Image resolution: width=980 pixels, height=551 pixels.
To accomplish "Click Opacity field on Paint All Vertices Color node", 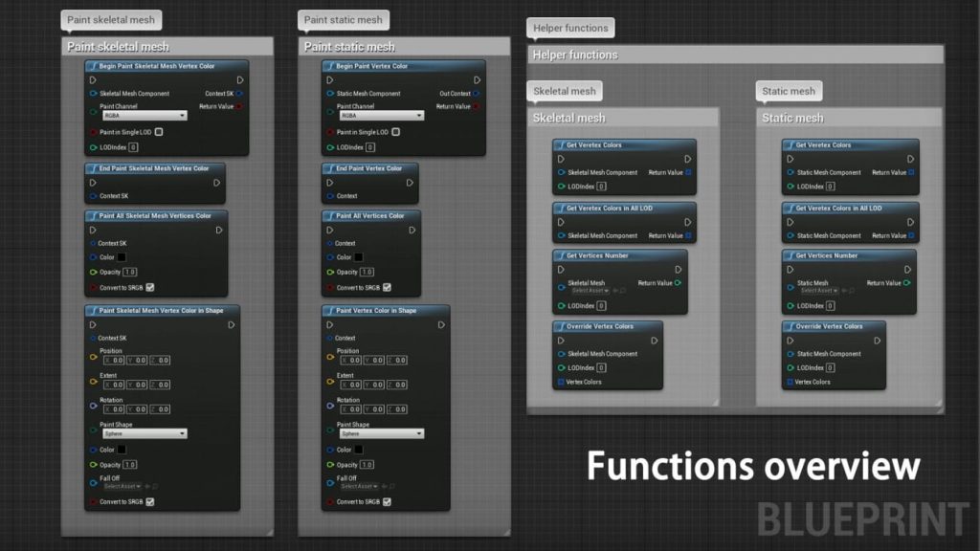I will tap(367, 273).
